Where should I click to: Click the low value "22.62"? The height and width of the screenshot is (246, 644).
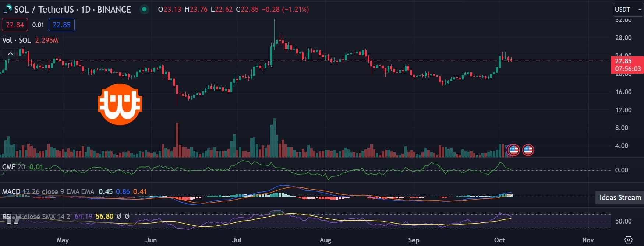(224, 10)
